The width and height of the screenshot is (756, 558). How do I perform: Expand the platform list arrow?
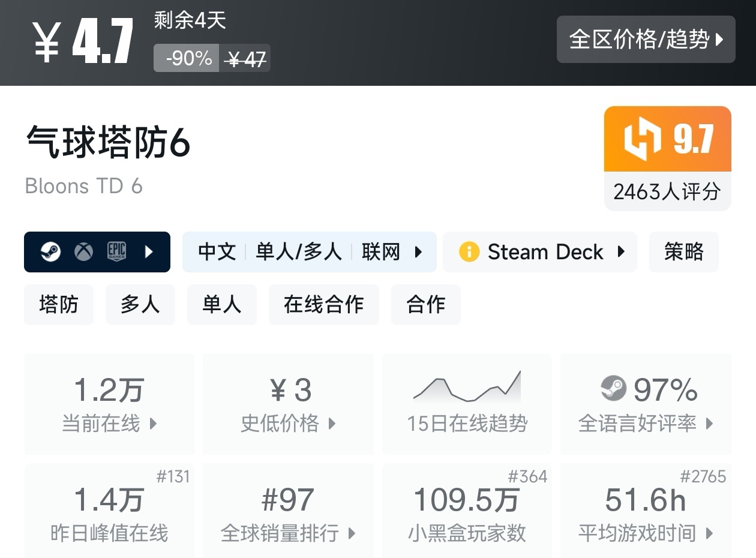(x=149, y=252)
